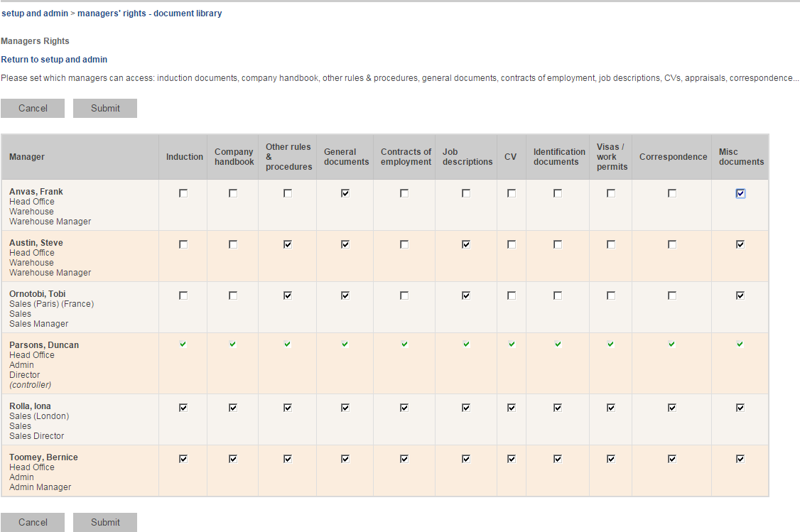Disable General documents for Austin, Steve
The width and height of the screenshot is (800, 532).
tap(345, 244)
